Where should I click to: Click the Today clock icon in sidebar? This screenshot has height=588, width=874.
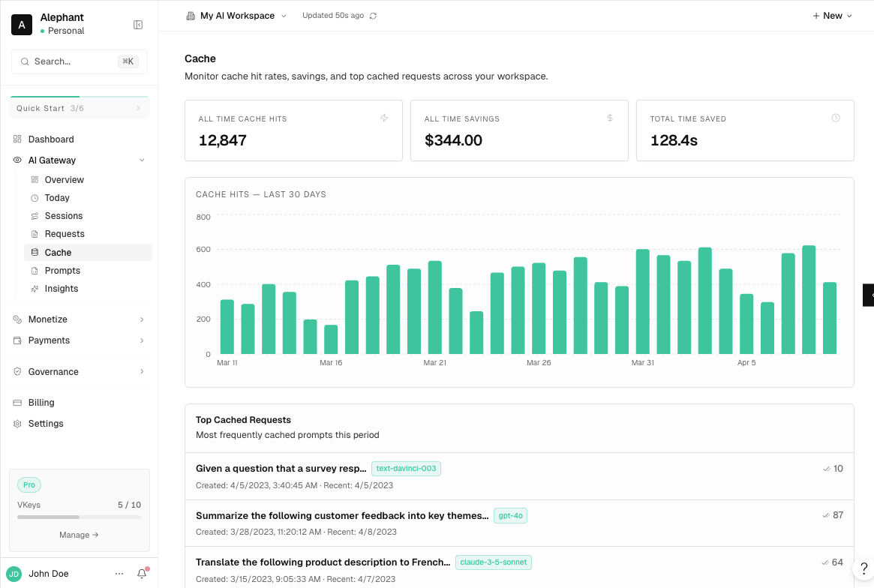click(35, 198)
